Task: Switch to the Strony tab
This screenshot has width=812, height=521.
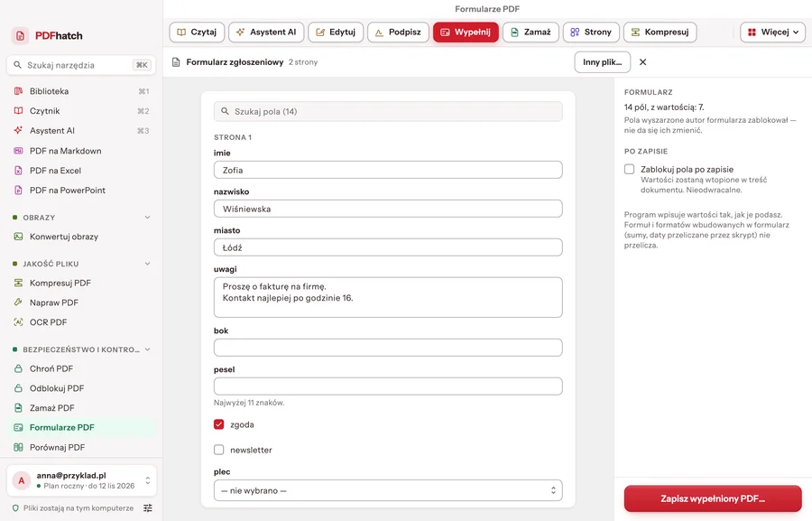Action: (591, 33)
